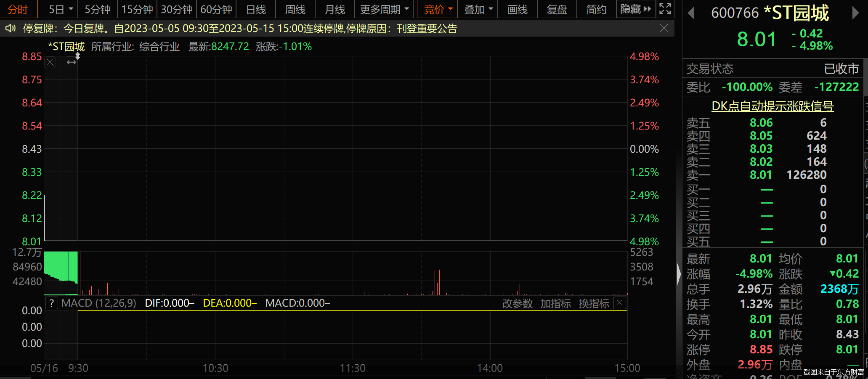Click 改参数 to edit MACD parameters
868x379 pixels.
click(x=517, y=304)
